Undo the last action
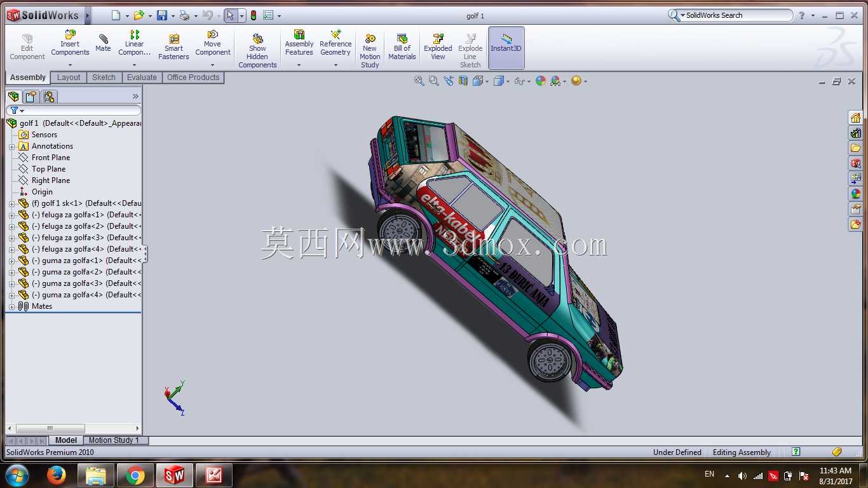 [208, 15]
